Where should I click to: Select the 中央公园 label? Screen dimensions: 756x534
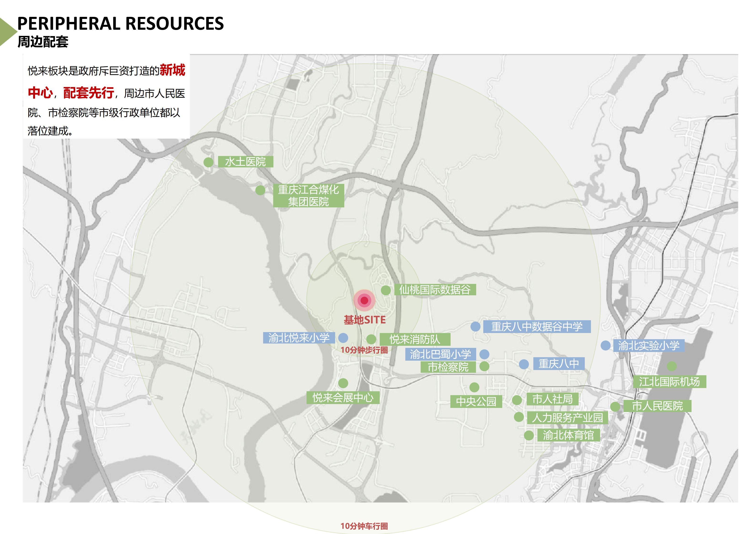476,401
